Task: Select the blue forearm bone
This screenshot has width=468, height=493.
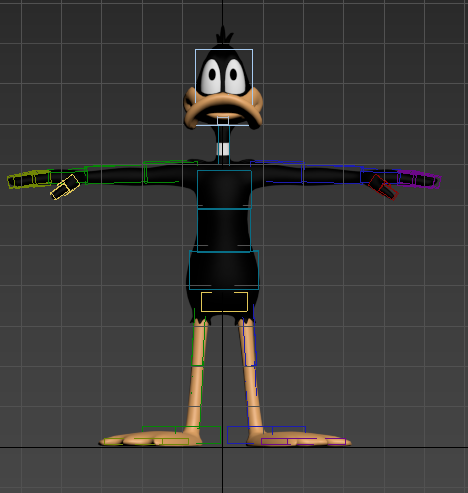Action: (332, 174)
